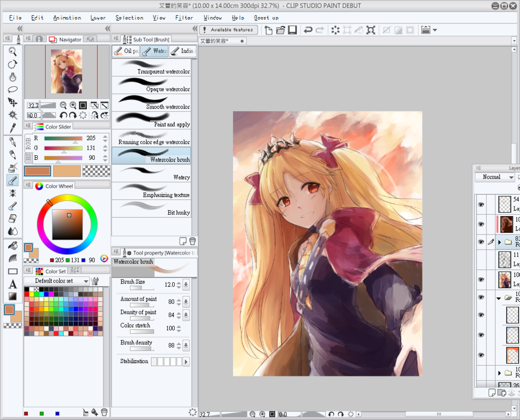Open the Default color set dropdown
The image size is (520, 420).
(57, 281)
